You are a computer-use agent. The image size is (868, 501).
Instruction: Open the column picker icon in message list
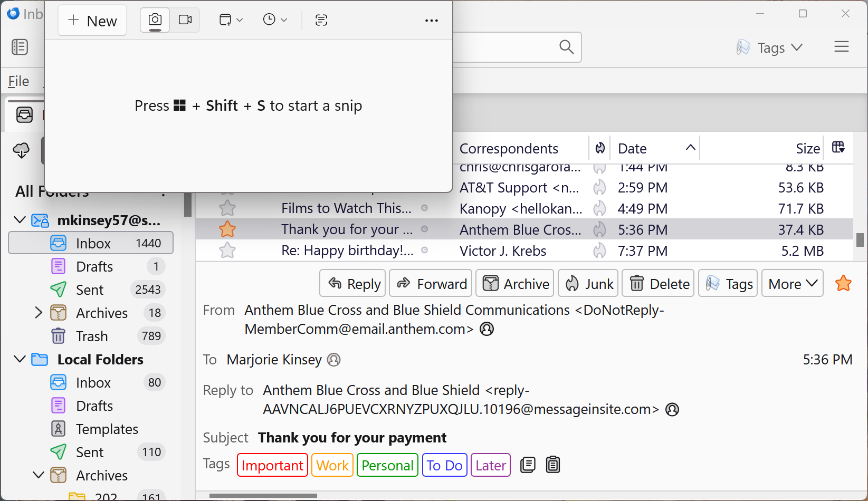coord(838,147)
